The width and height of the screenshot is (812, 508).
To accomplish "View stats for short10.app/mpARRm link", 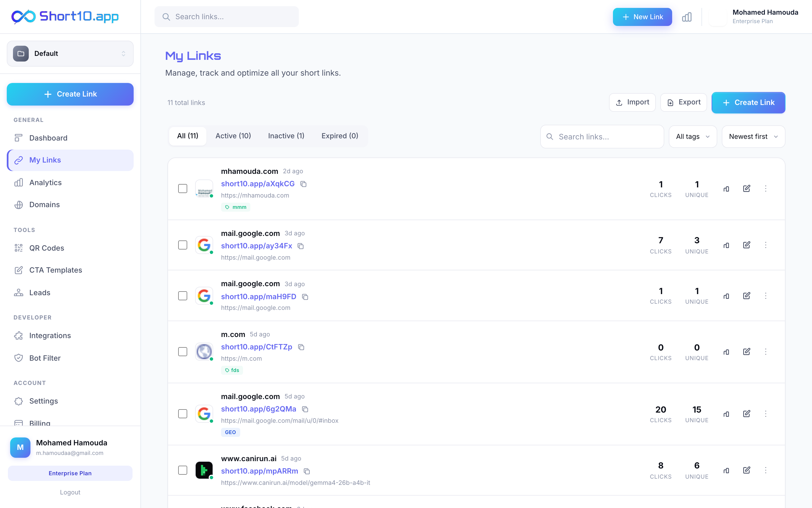I will pos(727,470).
